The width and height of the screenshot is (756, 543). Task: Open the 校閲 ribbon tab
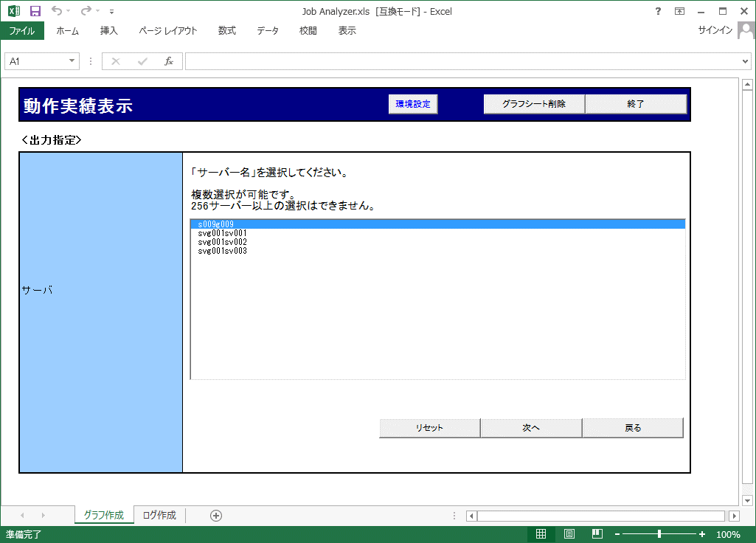click(x=308, y=30)
